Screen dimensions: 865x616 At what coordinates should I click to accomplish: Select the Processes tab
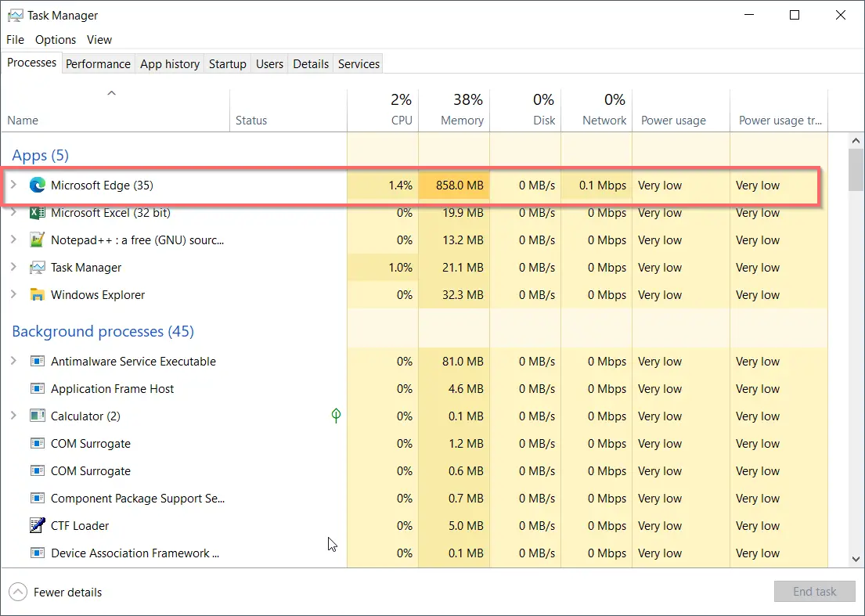pyautogui.click(x=31, y=63)
